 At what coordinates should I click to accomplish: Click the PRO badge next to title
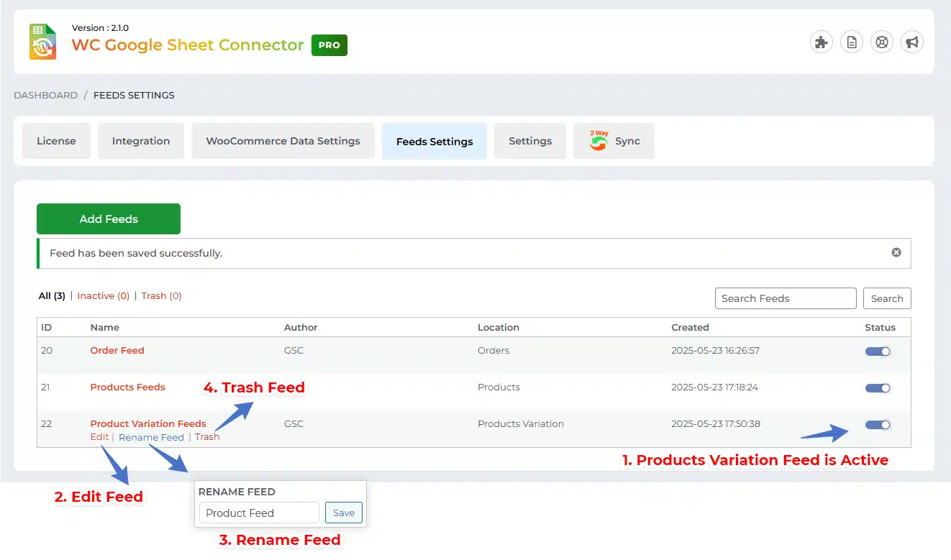point(329,45)
